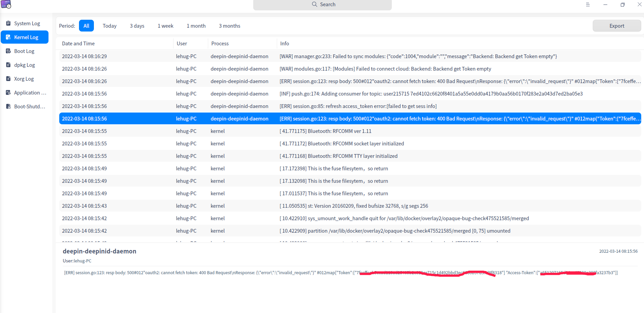This screenshot has width=644, height=313.
Task: Open the dpkg Log
Action: tap(24, 65)
